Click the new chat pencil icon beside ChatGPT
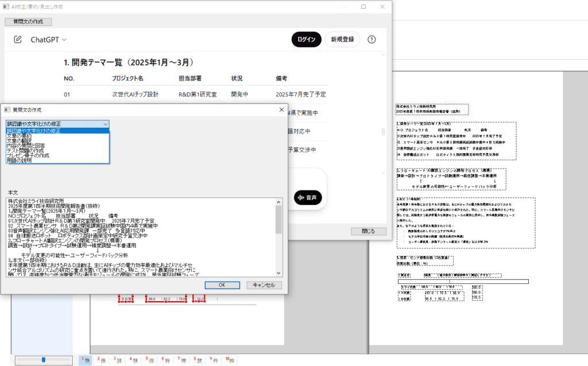588x366 pixels. point(18,40)
